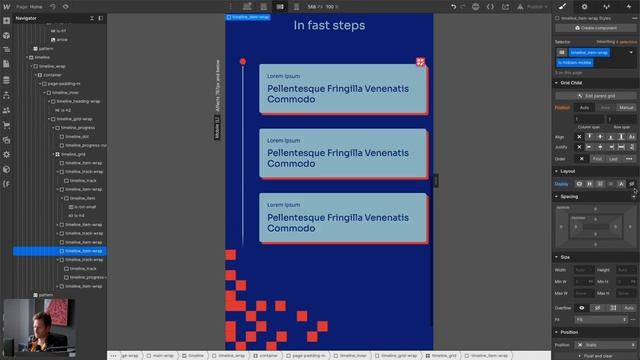This screenshot has height=360, width=640.
Task: Open the selector states dropdown arrow
Action: pyautogui.click(x=631, y=52)
